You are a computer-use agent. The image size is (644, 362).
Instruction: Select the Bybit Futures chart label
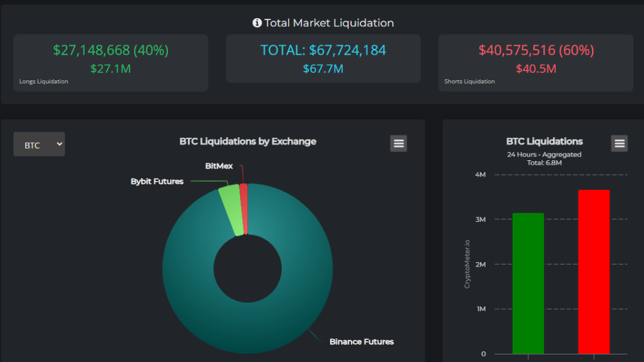click(157, 181)
